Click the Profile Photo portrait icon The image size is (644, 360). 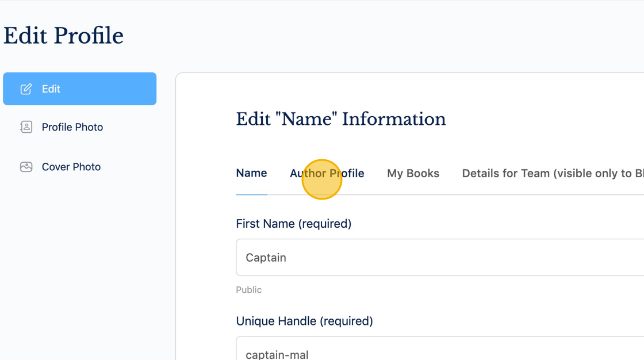[x=26, y=127]
